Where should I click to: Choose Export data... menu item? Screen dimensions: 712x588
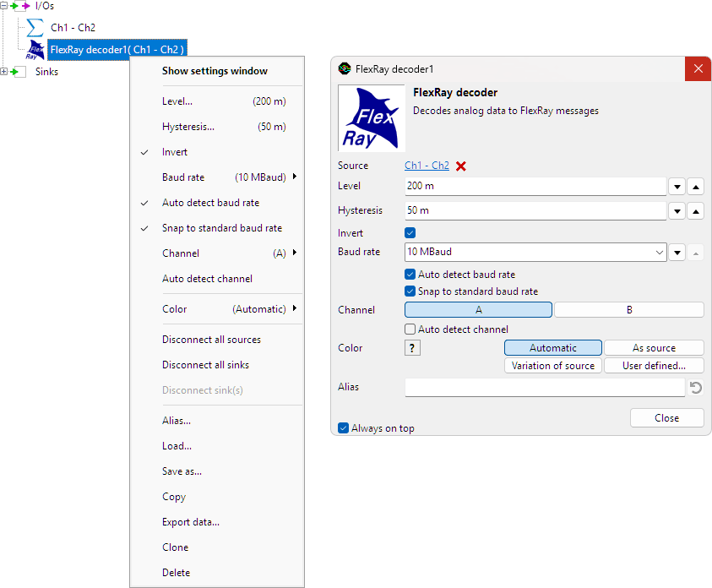click(x=217, y=522)
